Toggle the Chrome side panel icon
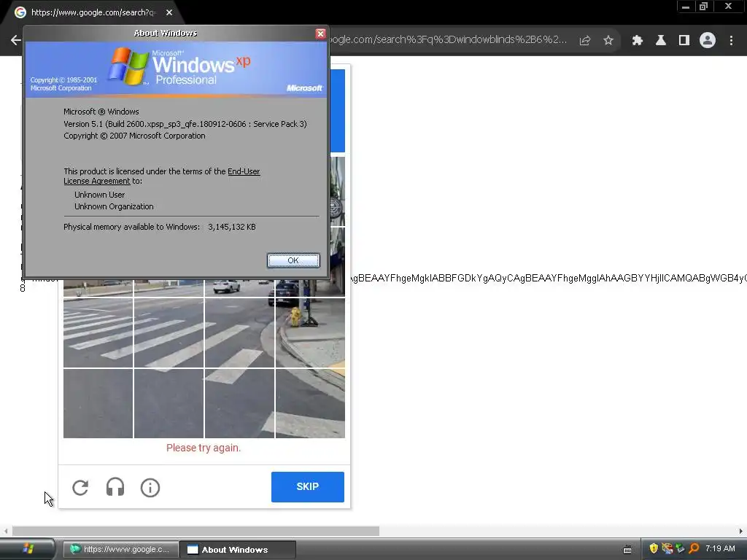The height and width of the screenshot is (560, 747). pos(684,41)
